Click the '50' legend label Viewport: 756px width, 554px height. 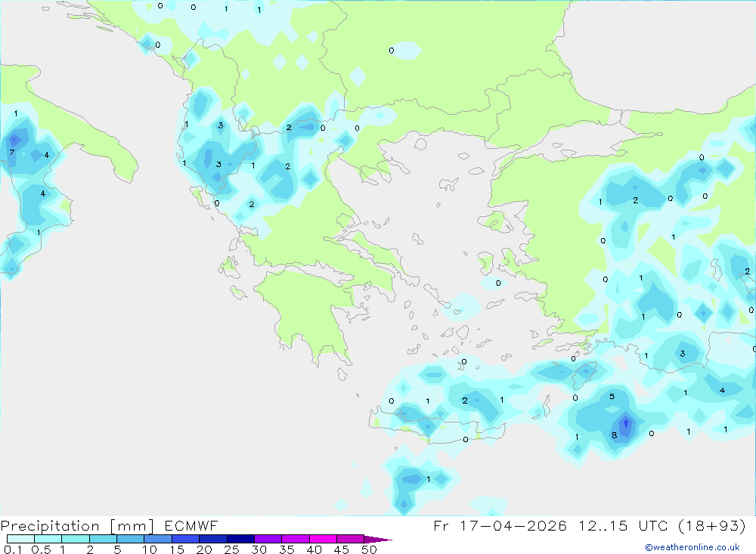coord(369,549)
